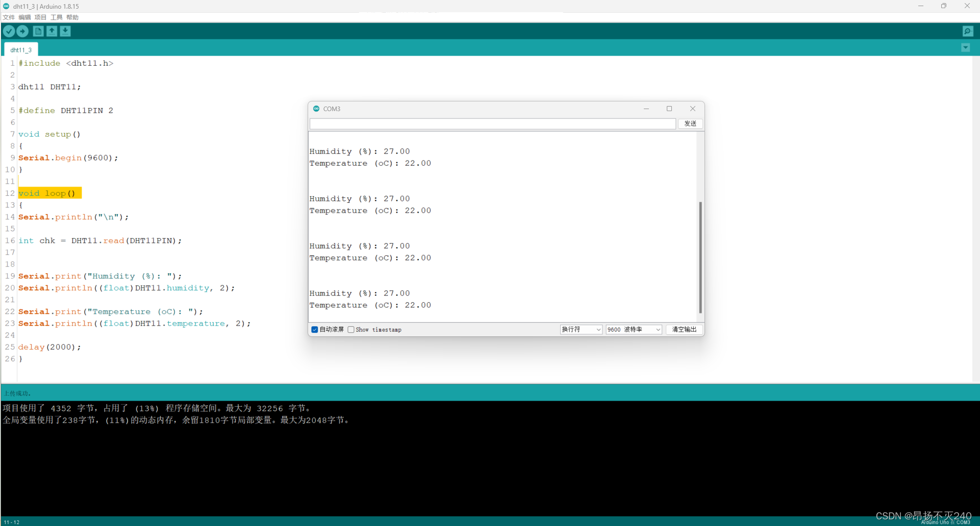Toggle the 自动滚屏 autoscroll checkbox

[314, 329]
